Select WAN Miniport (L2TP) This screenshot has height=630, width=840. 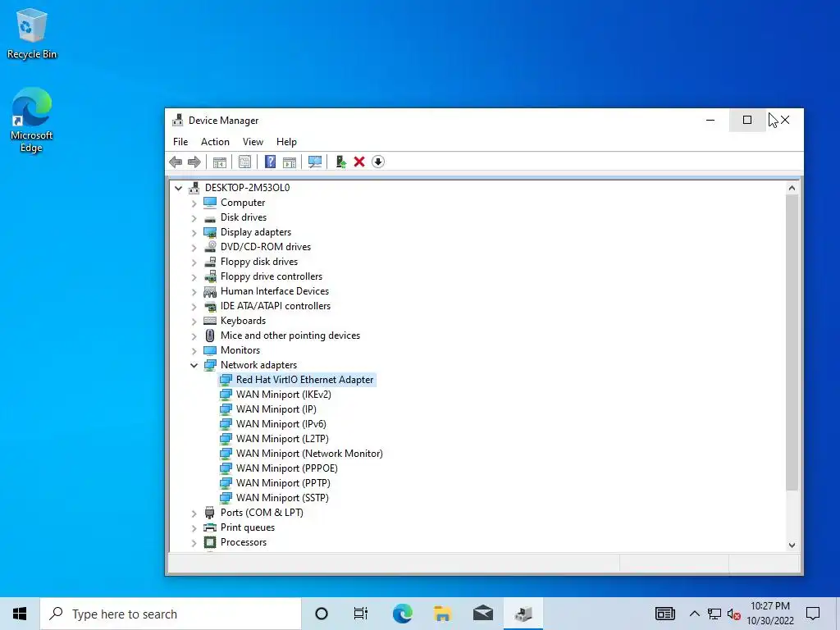(x=282, y=439)
